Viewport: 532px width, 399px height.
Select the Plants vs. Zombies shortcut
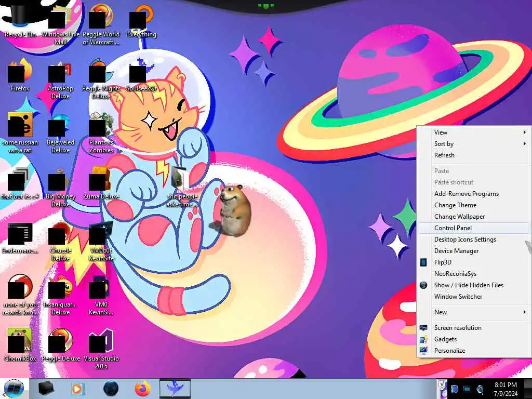click(x=101, y=133)
